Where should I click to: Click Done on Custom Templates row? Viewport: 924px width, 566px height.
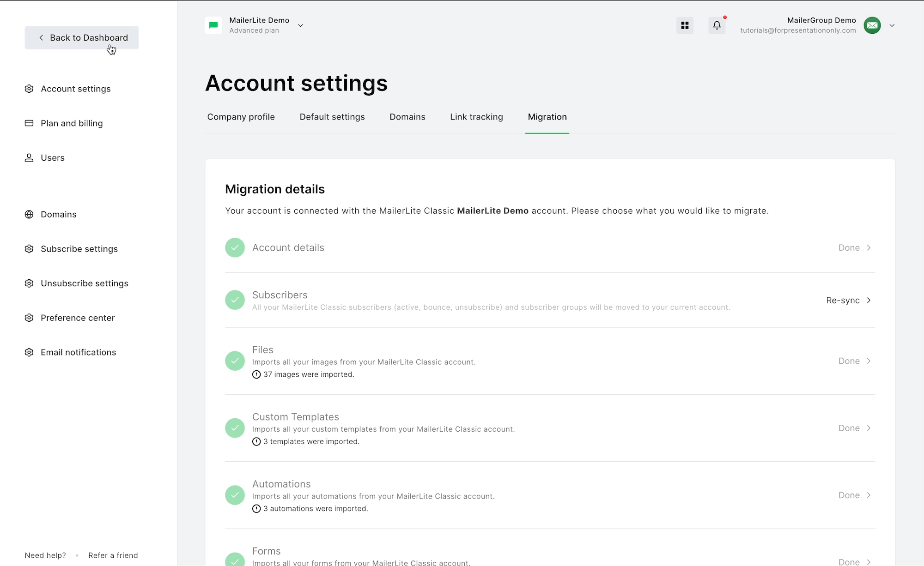[849, 428]
